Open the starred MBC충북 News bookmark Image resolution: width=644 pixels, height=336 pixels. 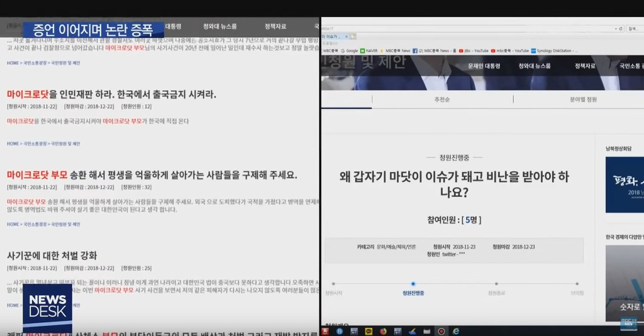(395, 50)
